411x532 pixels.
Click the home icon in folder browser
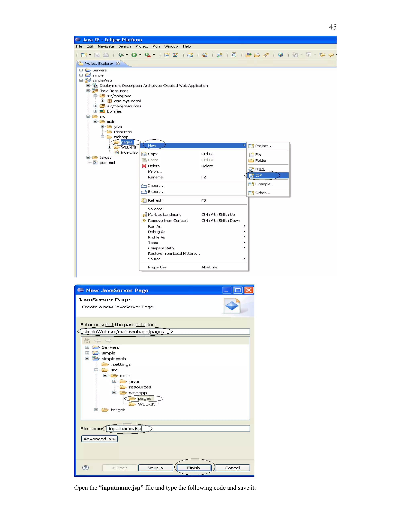tap(87, 341)
